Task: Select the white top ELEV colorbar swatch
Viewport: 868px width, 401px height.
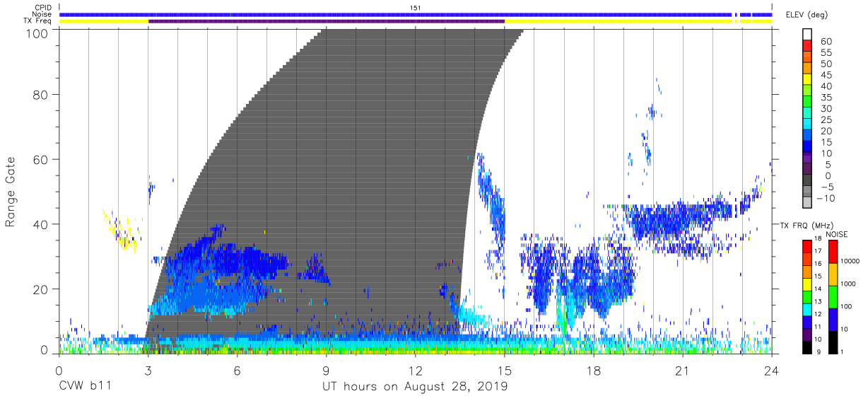Action: coord(807,35)
